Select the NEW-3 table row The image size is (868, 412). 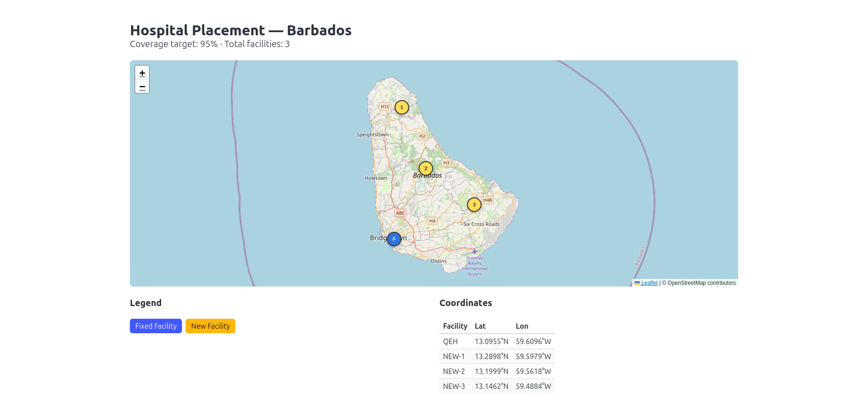point(496,386)
